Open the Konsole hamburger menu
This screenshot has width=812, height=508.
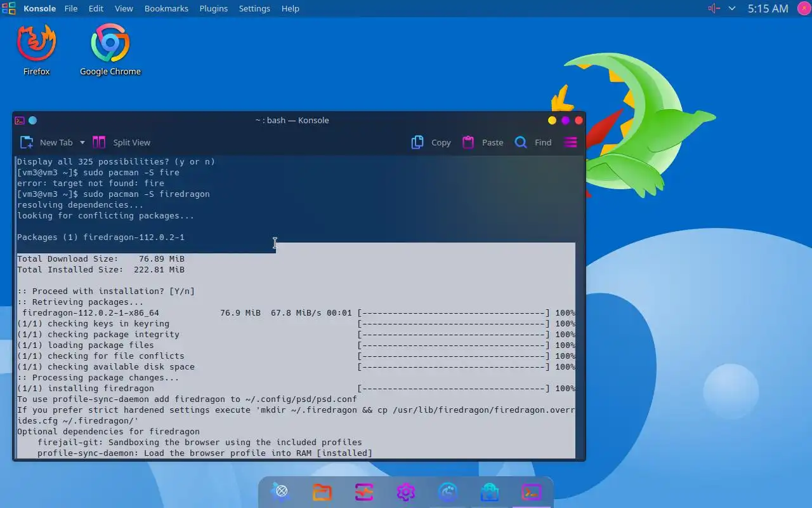pos(570,142)
